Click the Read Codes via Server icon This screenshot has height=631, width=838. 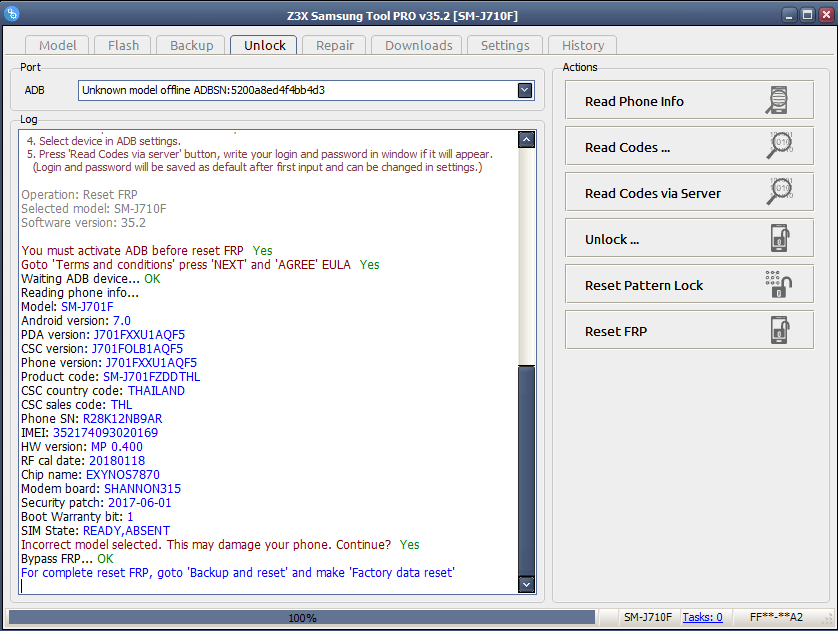(780, 192)
